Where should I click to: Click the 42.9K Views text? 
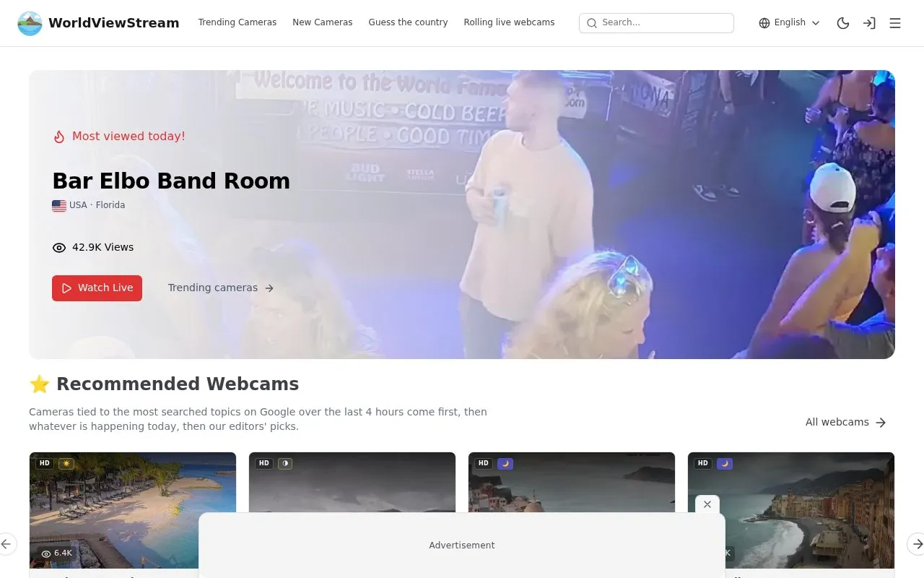click(x=103, y=247)
